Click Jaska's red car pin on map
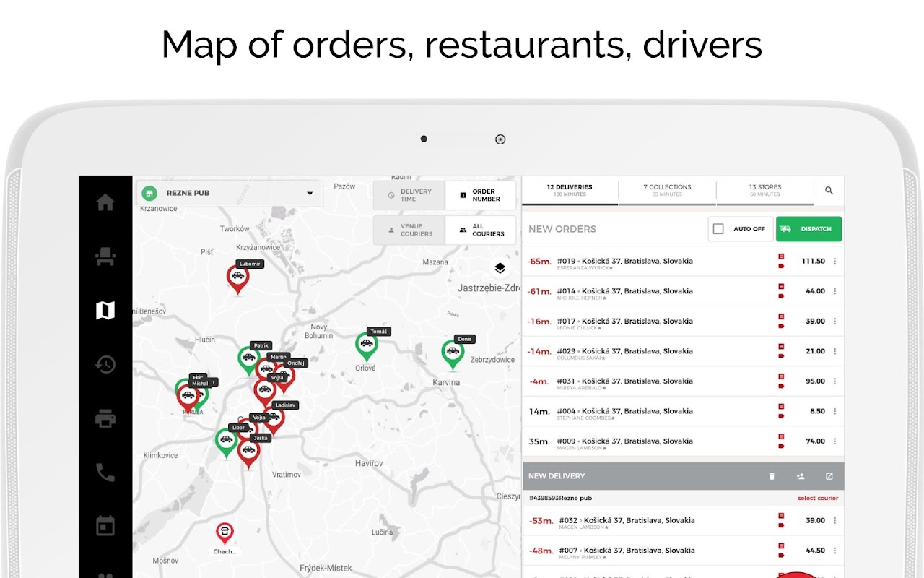This screenshot has height=578, width=924. pyautogui.click(x=248, y=453)
